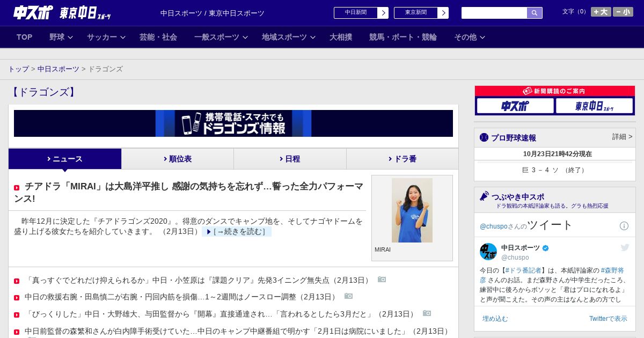Open 競馬・ボート・競輪 navigation item
Image resolution: width=644 pixels, height=338 pixels.
tap(403, 37)
